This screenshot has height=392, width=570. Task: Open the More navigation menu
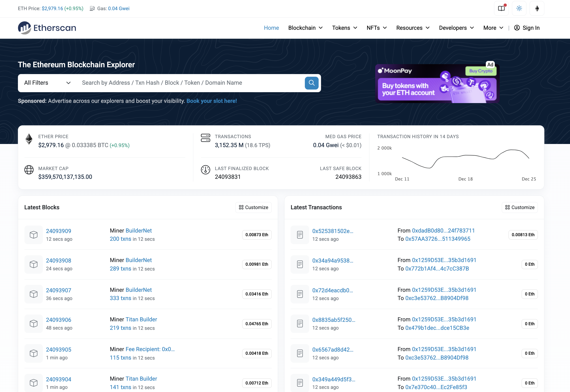(x=493, y=28)
